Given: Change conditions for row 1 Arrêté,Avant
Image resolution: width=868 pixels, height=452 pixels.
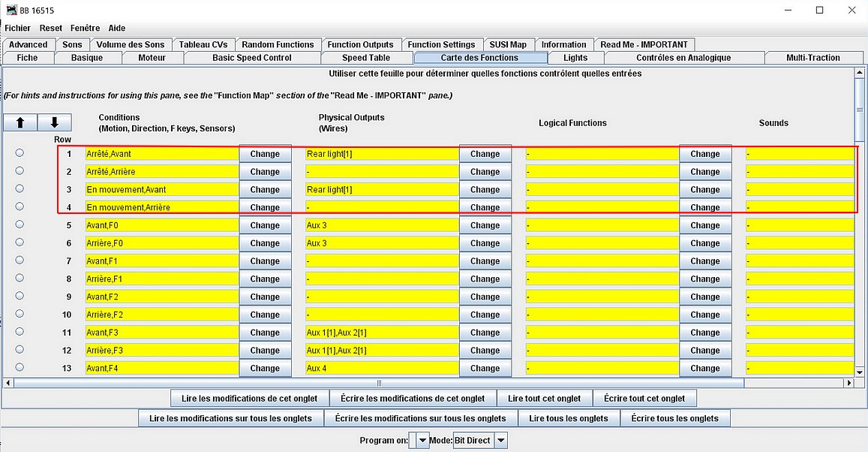Looking at the screenshot, I should pyautogui.click(x=265, y=154).
